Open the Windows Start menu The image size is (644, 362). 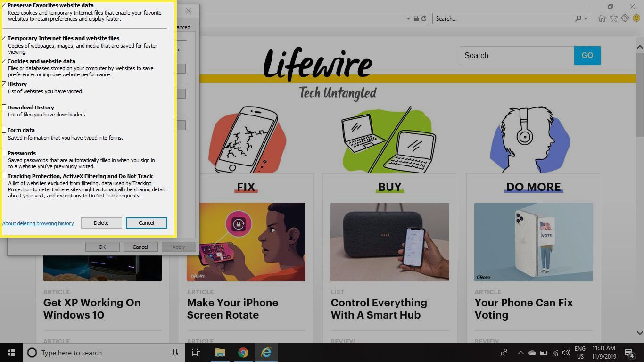[x=11, y=353]
